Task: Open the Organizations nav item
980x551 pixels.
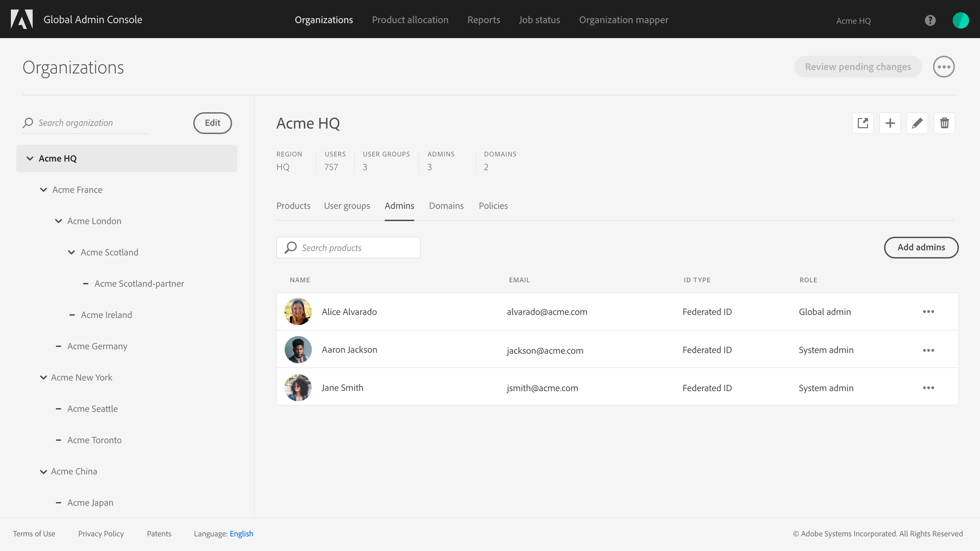Action: [x=324, y=20]
